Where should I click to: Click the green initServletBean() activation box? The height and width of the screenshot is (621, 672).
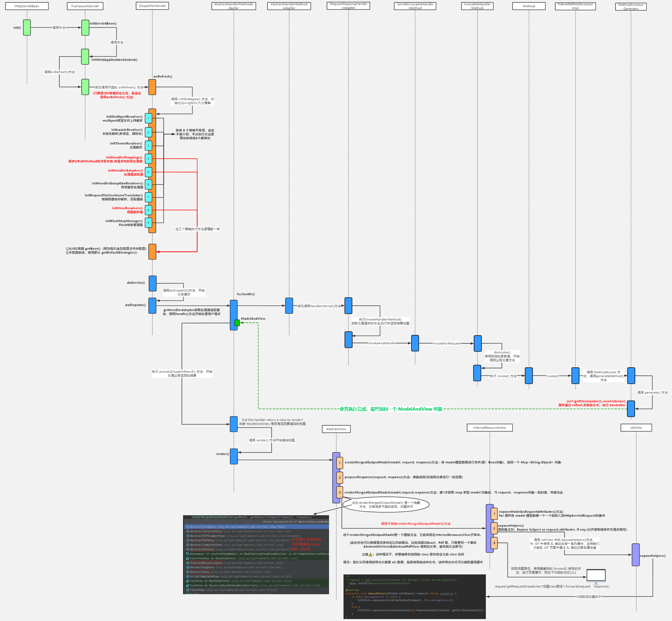coord(85,28)
